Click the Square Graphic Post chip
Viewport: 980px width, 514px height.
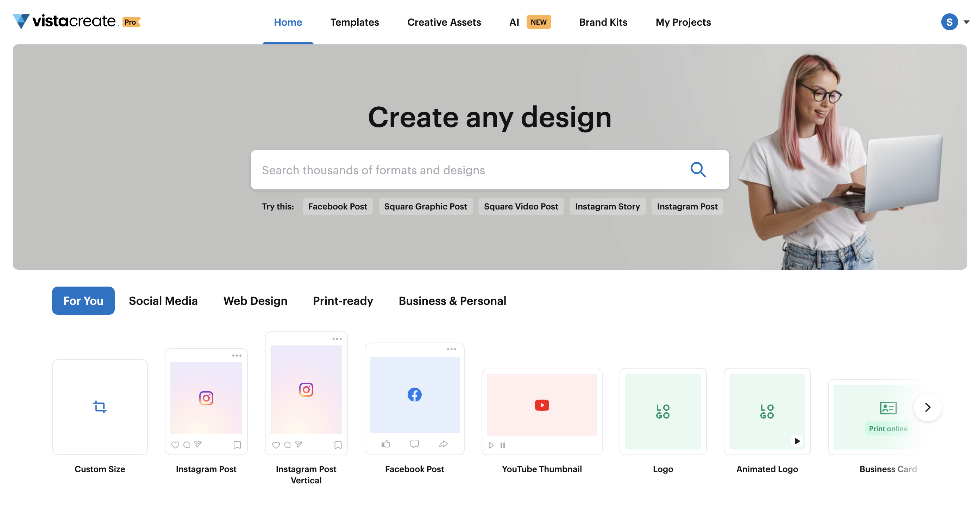(425, 206)
